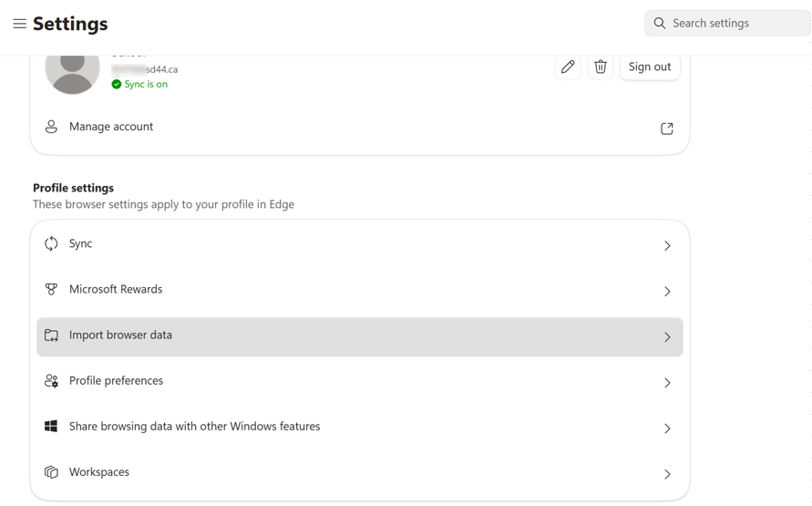Open the Sync settings row
Viewport: 812px width, 506px height.
359,244
